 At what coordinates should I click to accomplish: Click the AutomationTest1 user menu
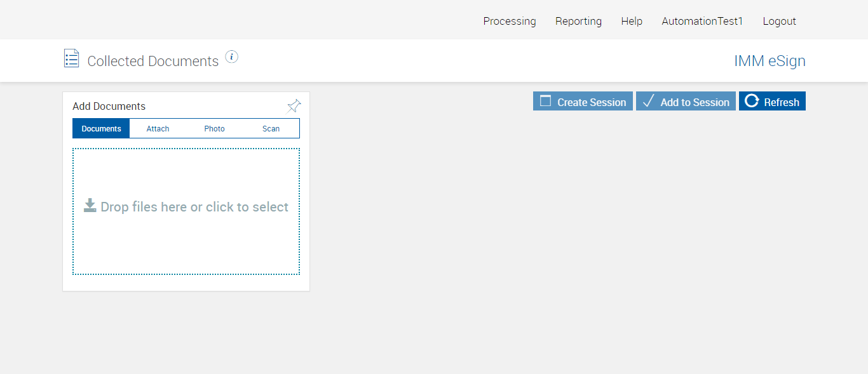pyautogui.click(x=702, y=21)
